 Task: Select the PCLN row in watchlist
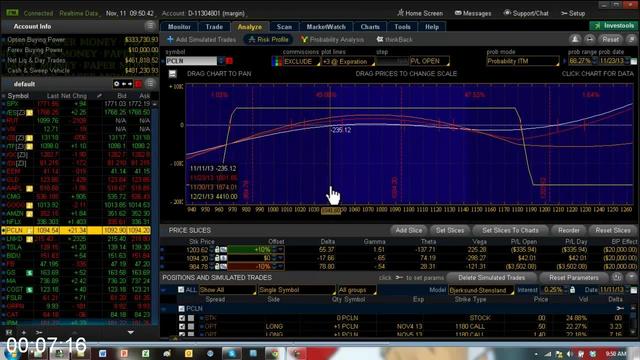point(76,230)
